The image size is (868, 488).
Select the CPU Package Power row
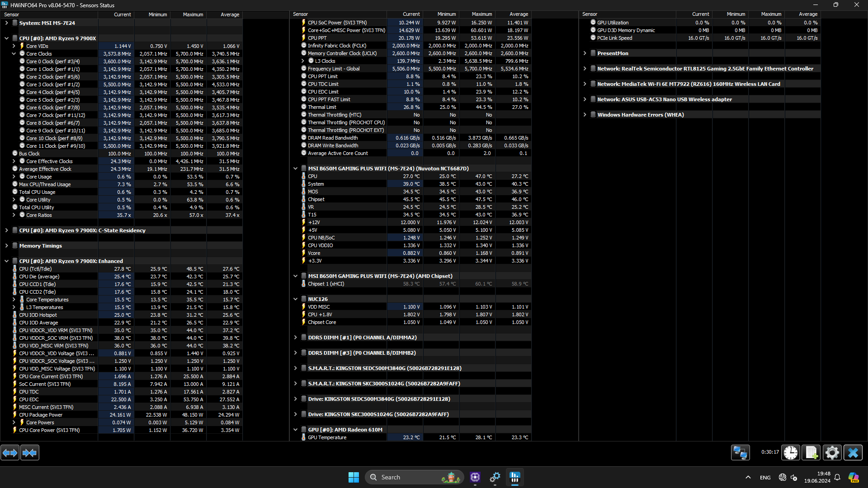tap(41, 415)
